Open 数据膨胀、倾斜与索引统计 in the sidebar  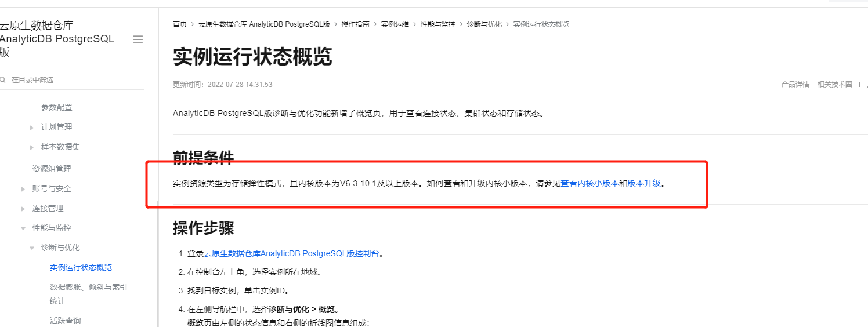89,294
